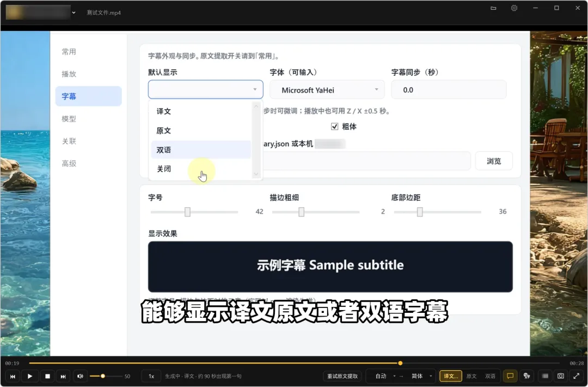Choose 原文 from the dropdown list

point(201,131)
